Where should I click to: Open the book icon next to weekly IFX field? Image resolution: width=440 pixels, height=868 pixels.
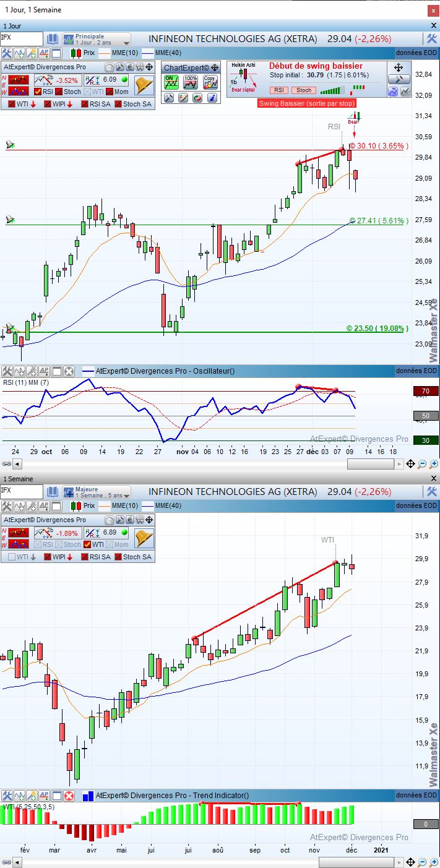tap(52, 491)
